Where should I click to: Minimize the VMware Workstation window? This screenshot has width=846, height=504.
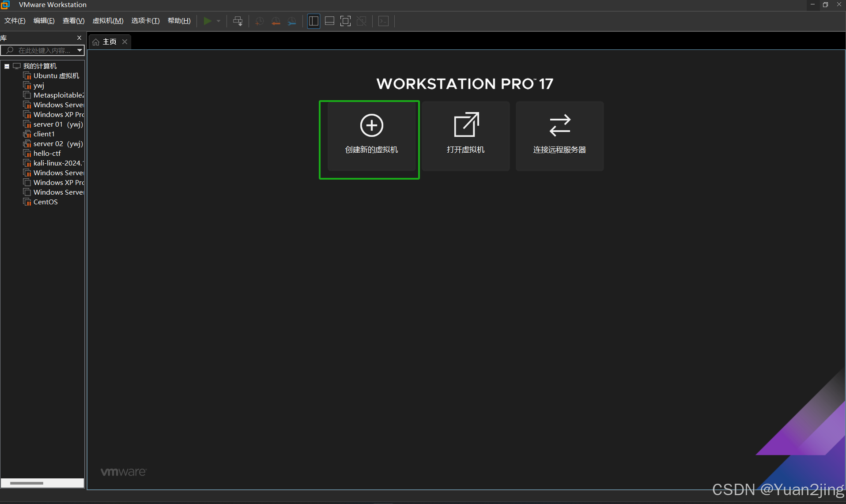812,4
